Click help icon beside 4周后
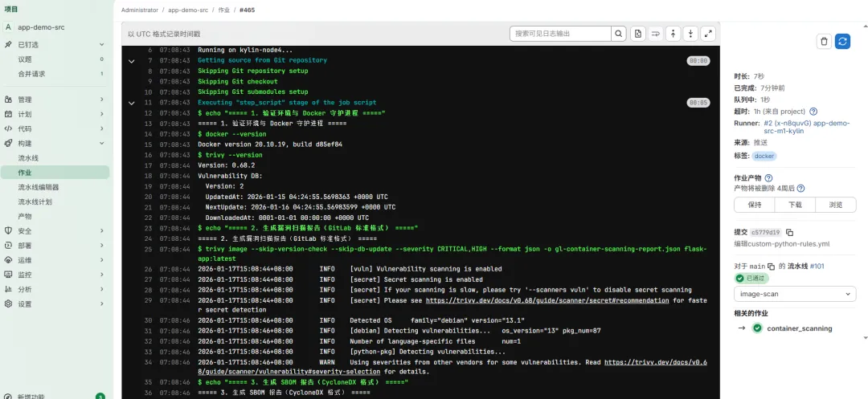868x399 pixels. pyautogui.click(x=800, y=189)
